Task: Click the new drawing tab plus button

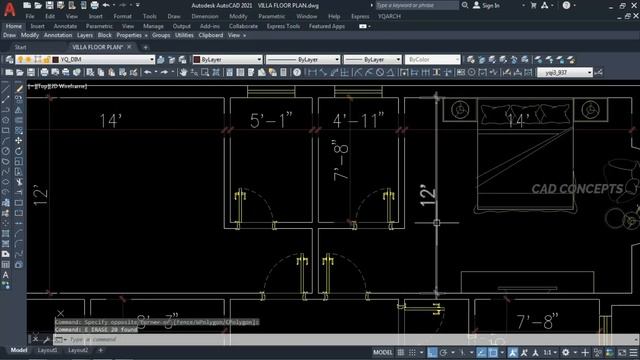Action: point(145,47)
